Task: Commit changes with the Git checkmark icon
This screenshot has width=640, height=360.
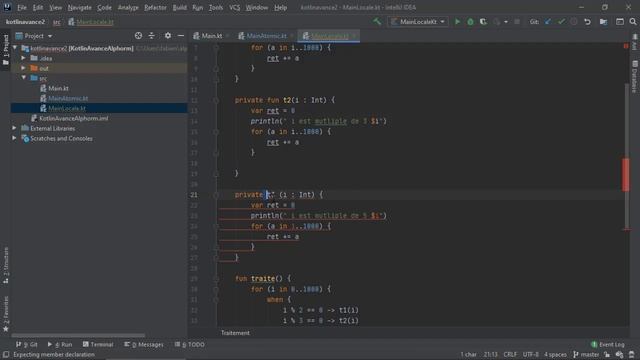Action: tap(561, 22)
